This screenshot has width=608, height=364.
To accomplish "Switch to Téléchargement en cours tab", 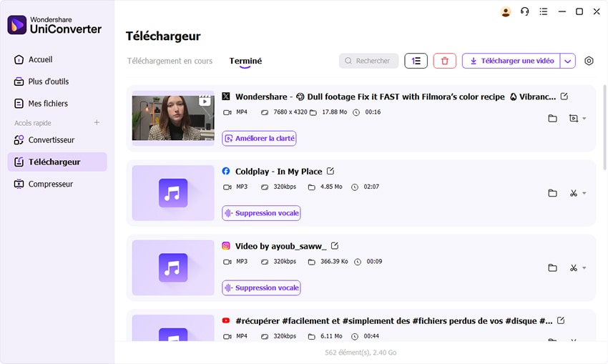I will (x=170, y=61).
